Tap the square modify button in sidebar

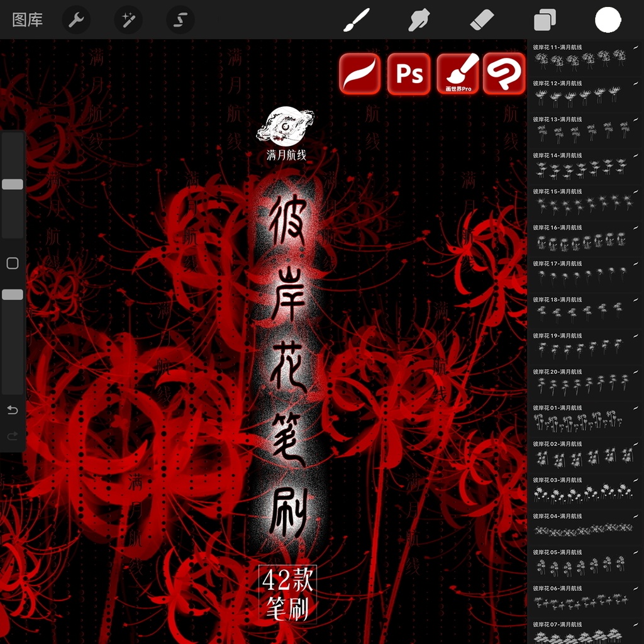point(13,264)
